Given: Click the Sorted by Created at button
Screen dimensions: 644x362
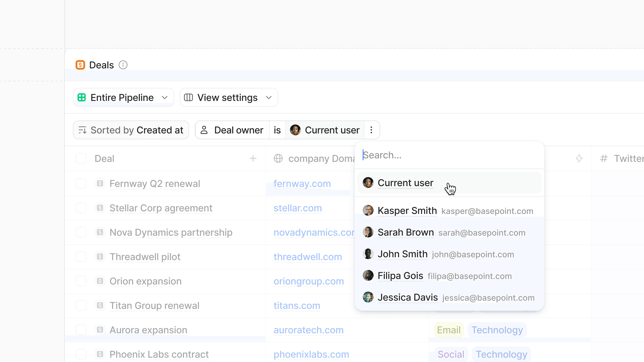Looking at the screenshot, I should 131,130.
